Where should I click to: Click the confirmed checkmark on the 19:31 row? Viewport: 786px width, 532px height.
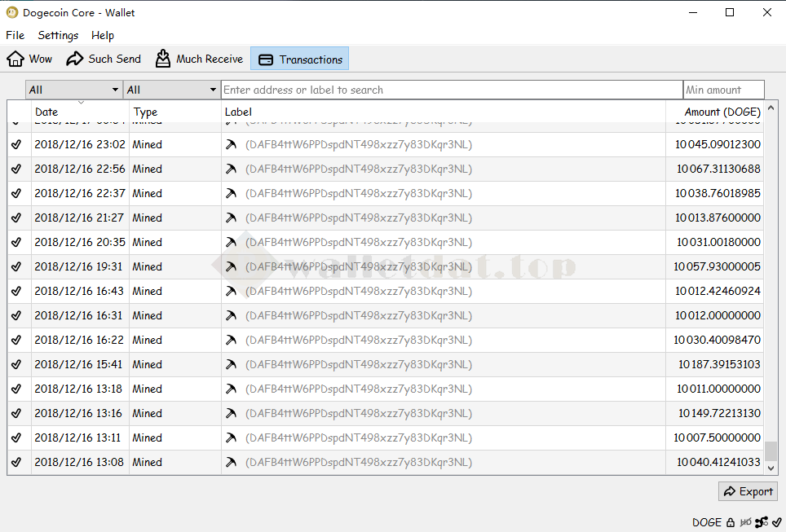click(x=16, y=267)
